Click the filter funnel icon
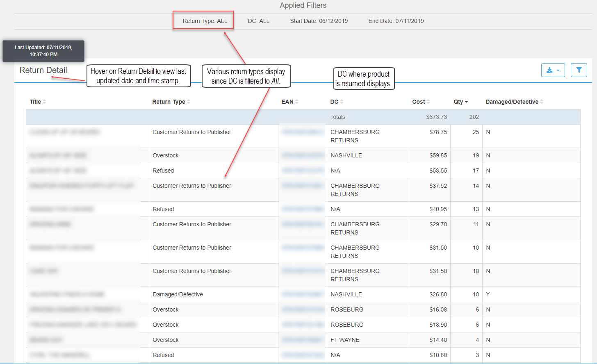Image resolution: width=597 pixels, height=364 pixels. (579, 70)
